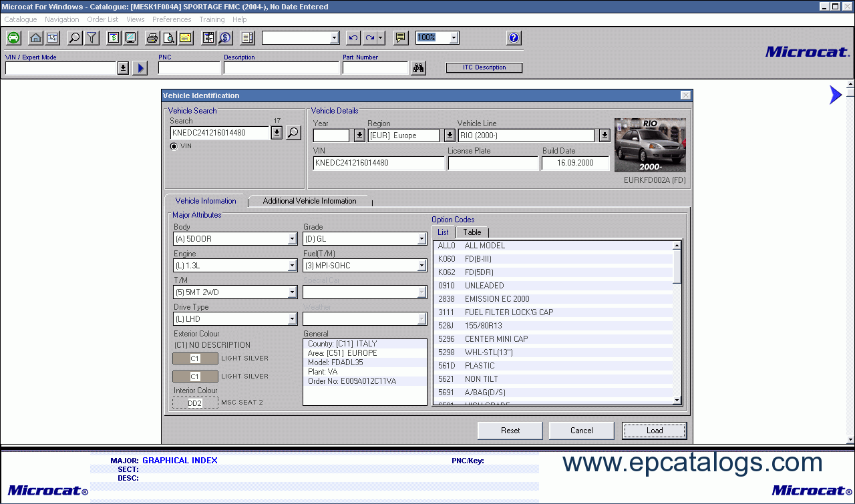
Task: Click the undo arrow icon
Action: 353,38
